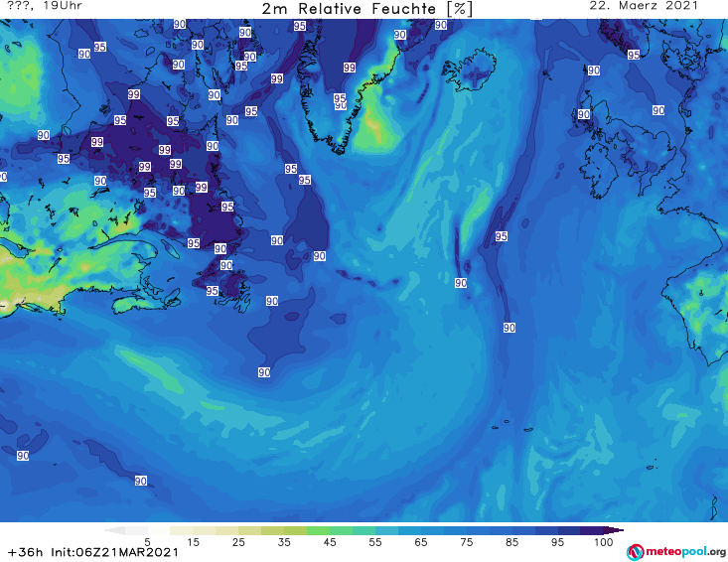Click the Iceland outline on the map
Image resolution: width=728 pixels, height=562 pixels.
coord(469,70)
